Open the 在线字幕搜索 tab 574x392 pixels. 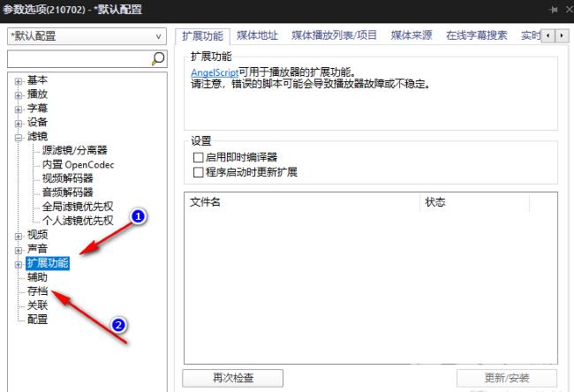[x=477, y=35]
